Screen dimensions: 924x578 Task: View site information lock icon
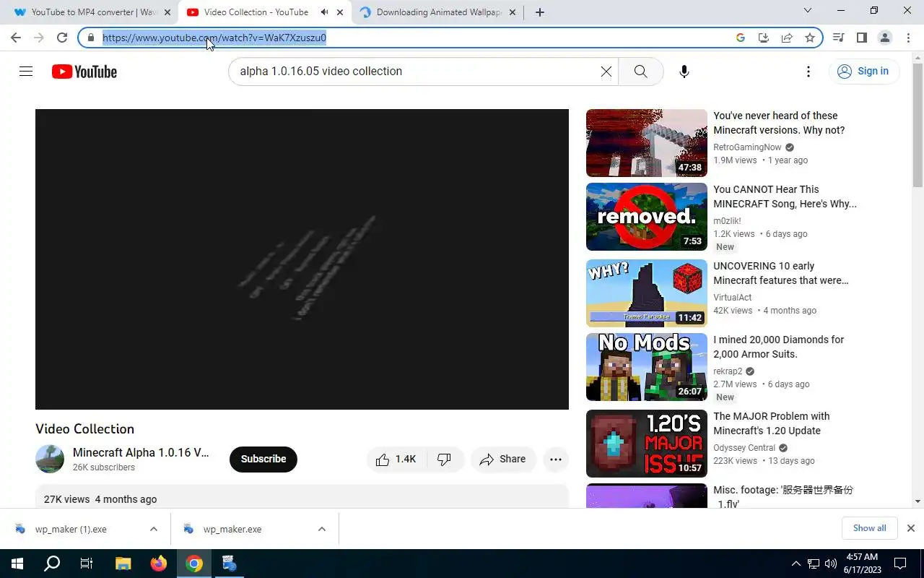click(x=91, y=38)
